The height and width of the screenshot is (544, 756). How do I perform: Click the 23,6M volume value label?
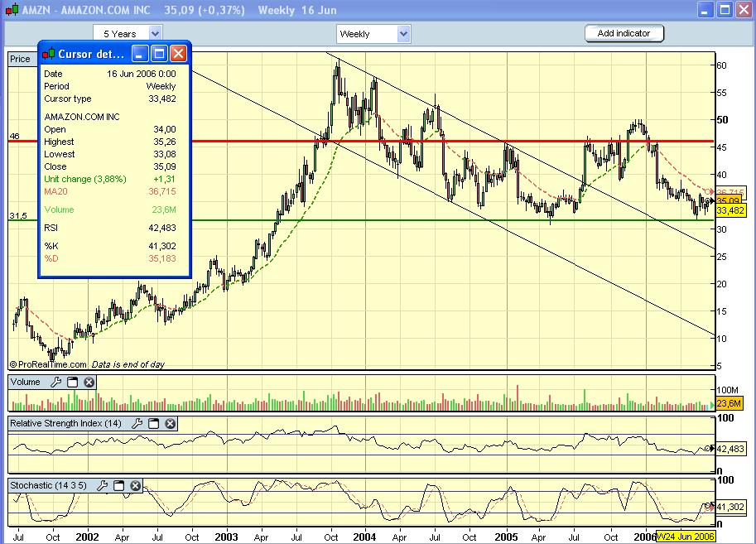pos(729,403)
